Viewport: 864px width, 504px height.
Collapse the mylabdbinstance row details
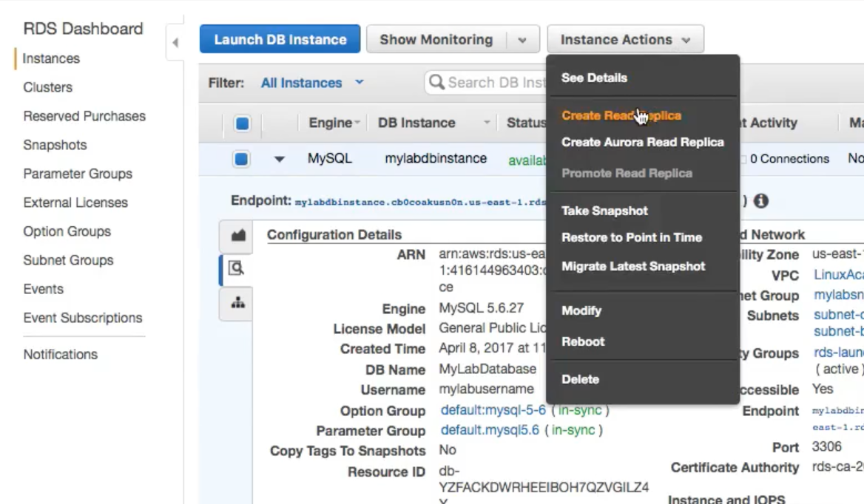[x=280, y=159]
